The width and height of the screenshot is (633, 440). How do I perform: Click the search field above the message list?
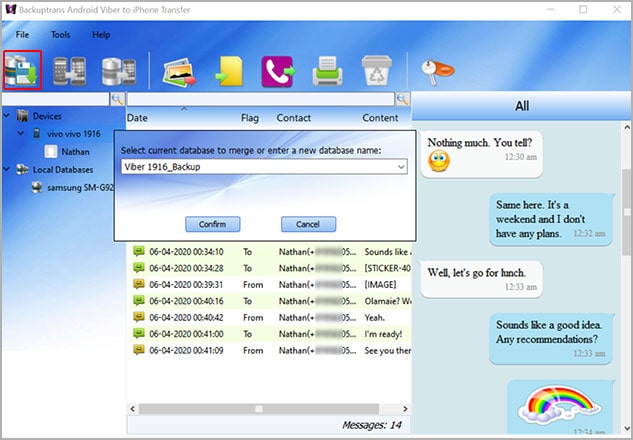(261, 99)
